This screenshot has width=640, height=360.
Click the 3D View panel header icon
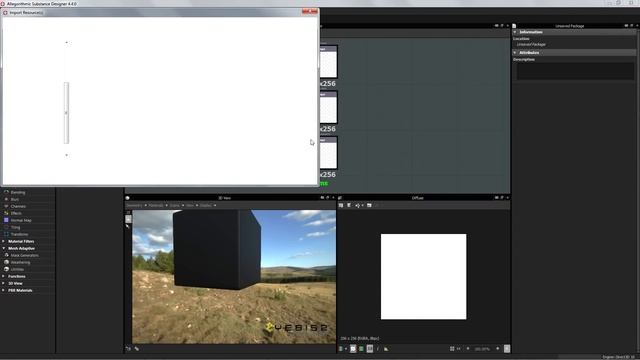127,198
